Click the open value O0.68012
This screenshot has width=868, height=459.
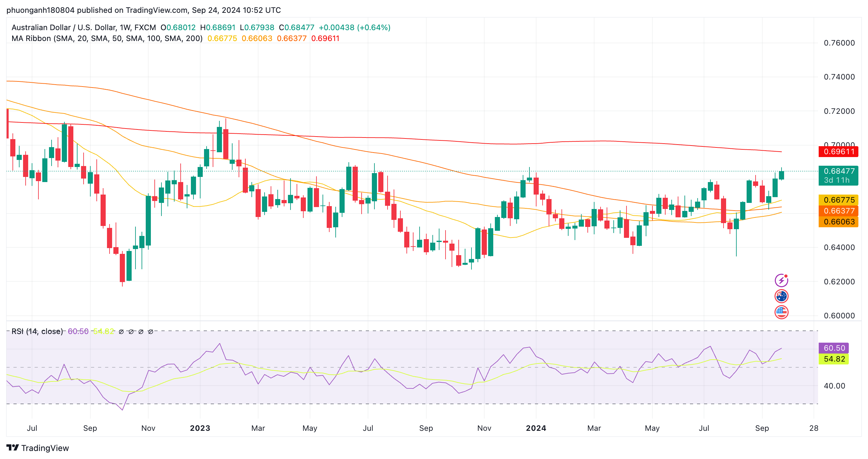(x=178, y=28)
